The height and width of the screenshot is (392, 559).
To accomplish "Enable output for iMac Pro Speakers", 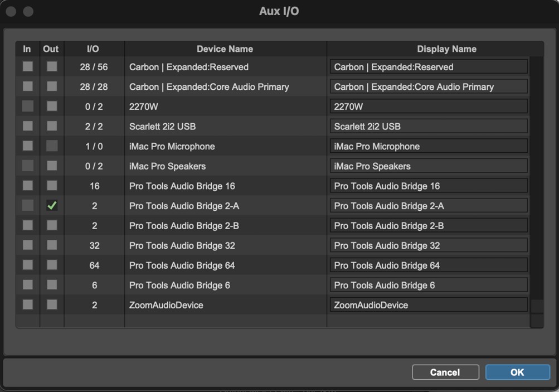I will [51, 166].
